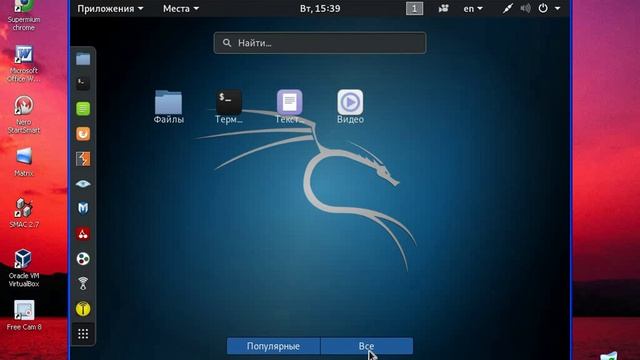640x360 pixels.
Task: Open the green notes app in the dock
Action: point(83,109)
